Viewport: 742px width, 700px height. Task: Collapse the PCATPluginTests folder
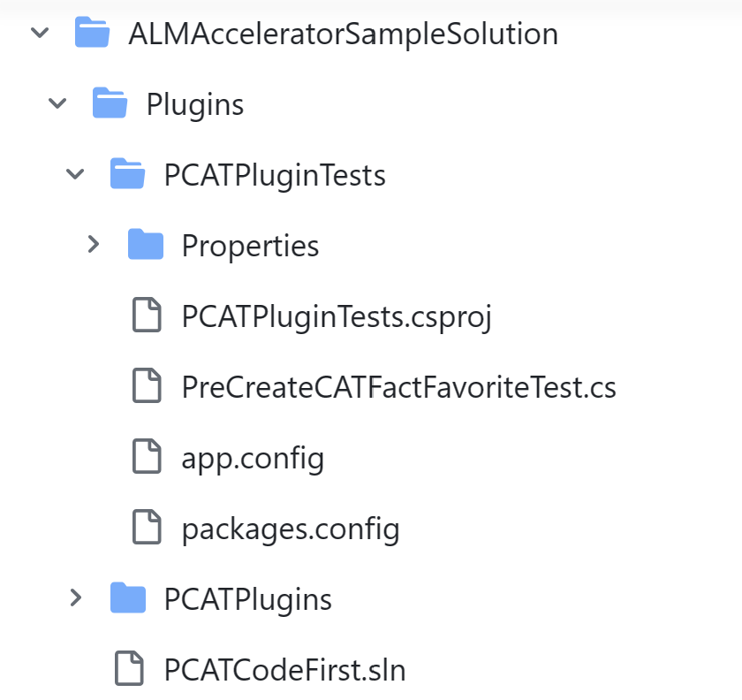pyautogui.click(x=74, y=174)
